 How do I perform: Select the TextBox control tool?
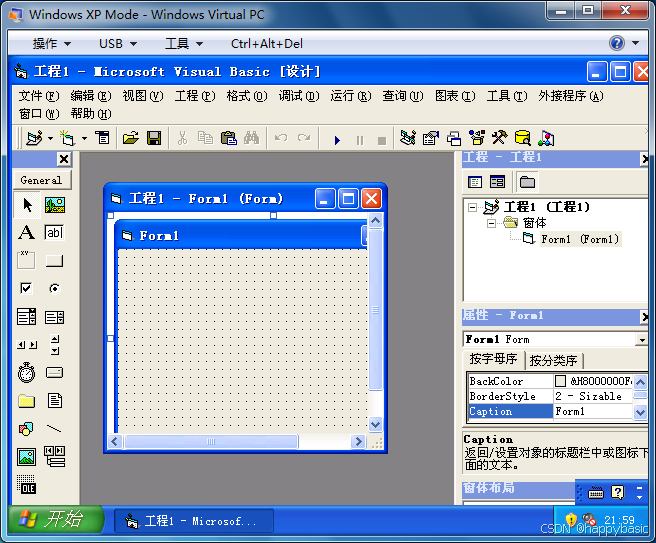coord(54,233)
